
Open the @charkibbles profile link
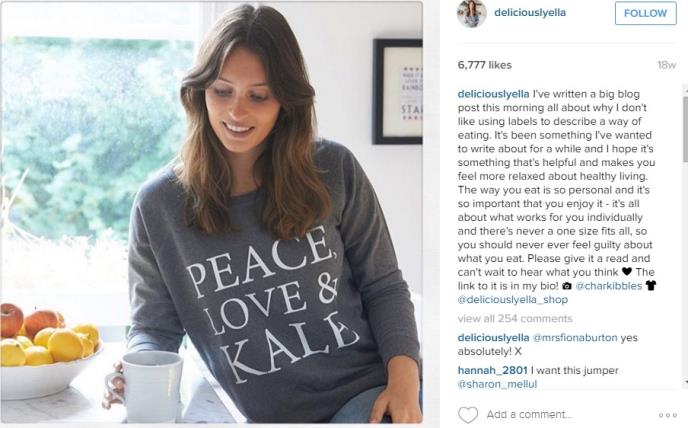point(609,286)
